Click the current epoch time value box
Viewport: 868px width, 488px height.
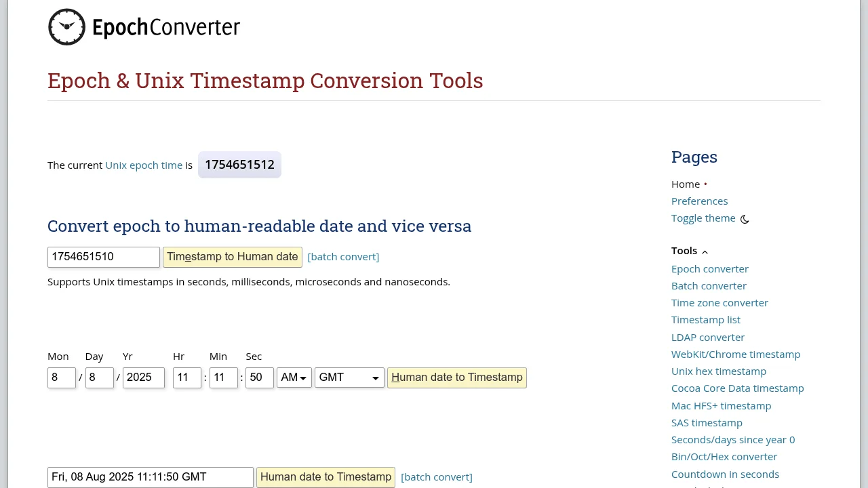[x=239, y=165]
